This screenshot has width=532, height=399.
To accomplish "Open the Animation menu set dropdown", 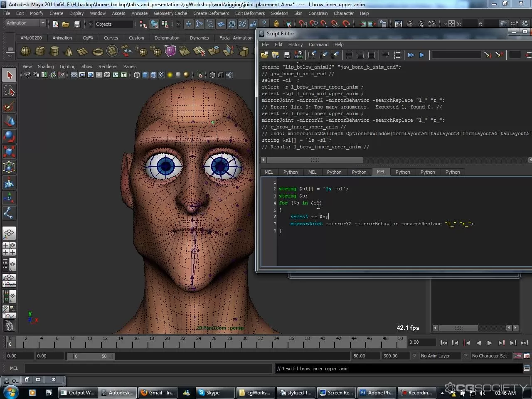I will 25,23.
